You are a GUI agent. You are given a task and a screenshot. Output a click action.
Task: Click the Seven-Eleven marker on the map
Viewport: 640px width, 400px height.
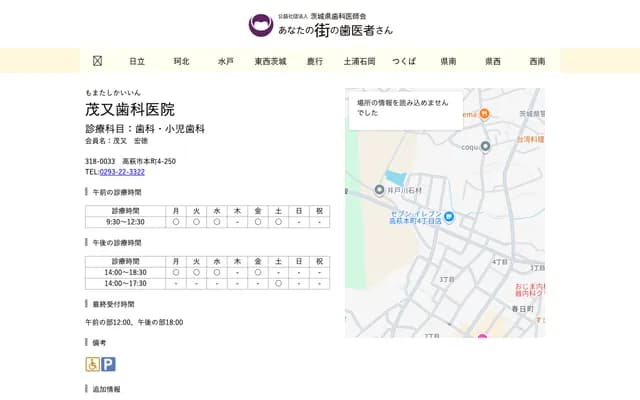coord(449,217)
